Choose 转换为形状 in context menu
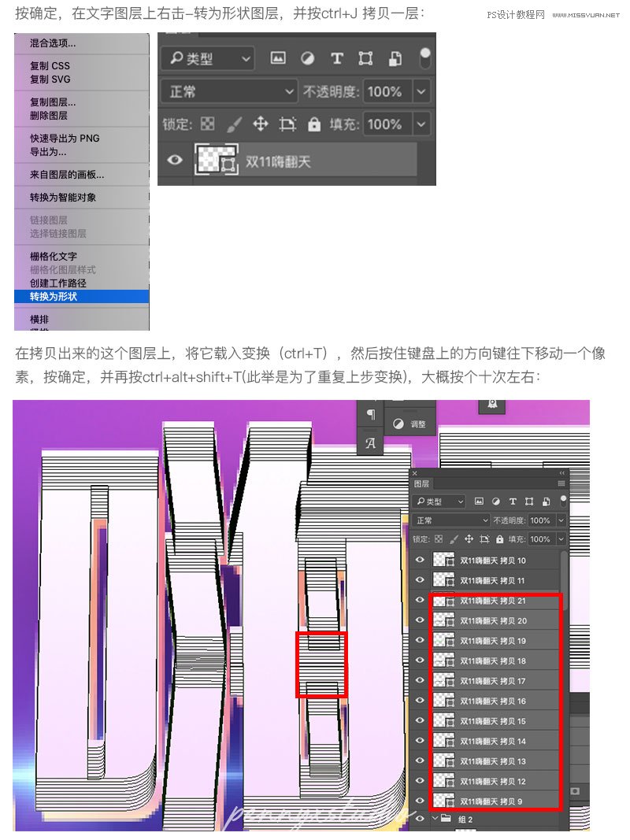630x840 pixels. (81, 296)
